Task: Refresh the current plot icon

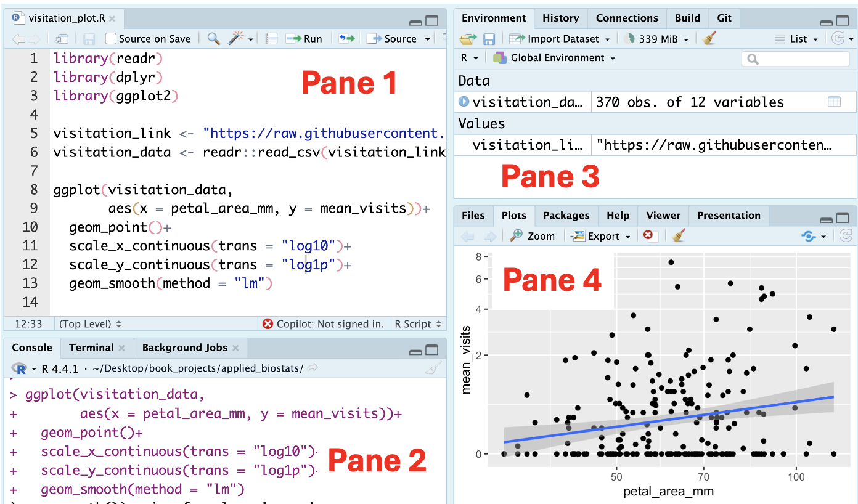Action: click(x=846, y=235)
